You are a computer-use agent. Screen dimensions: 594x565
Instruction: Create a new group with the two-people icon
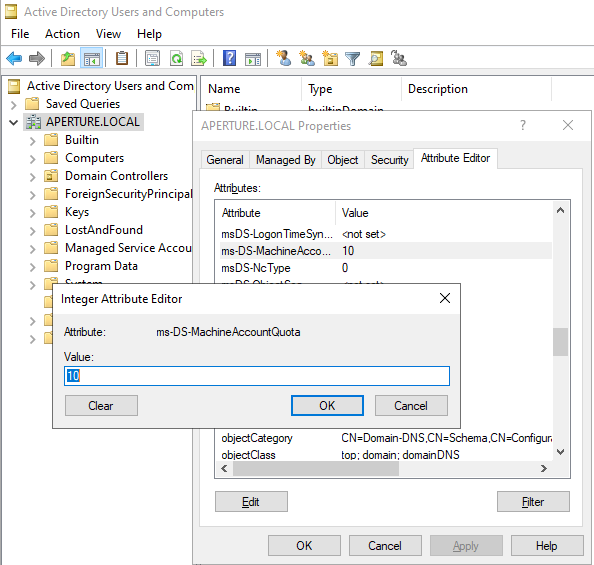pyautogui.click(x=307, y=58)
